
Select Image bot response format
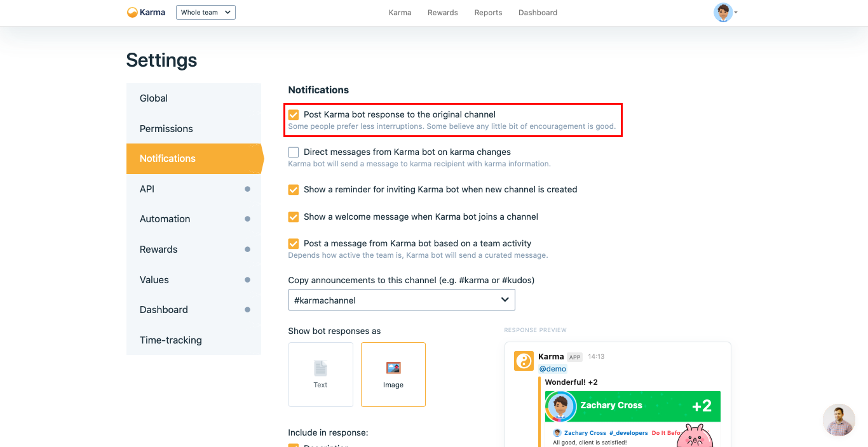393,375
